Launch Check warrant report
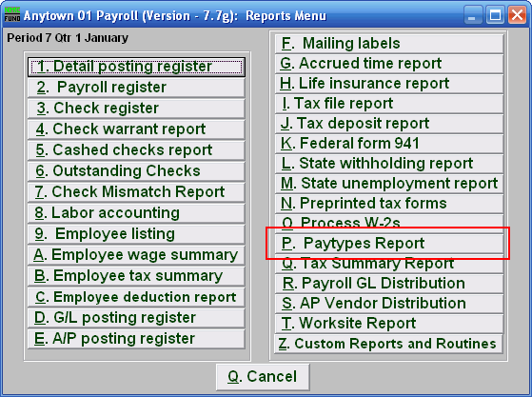Viewport: 532px width, 397px height. click(136, 129)
